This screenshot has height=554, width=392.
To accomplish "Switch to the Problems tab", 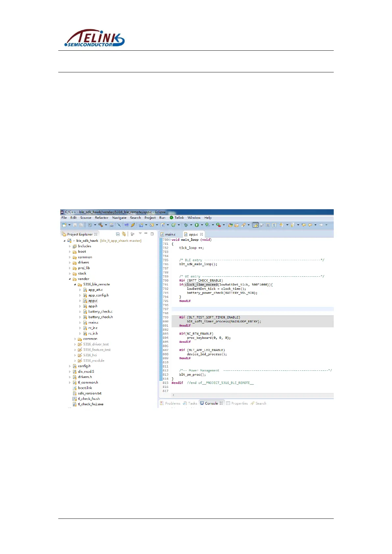I will [172, 403].
